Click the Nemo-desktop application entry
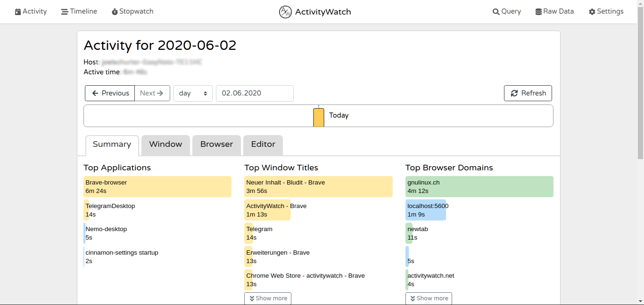 (x=106, y=233)
